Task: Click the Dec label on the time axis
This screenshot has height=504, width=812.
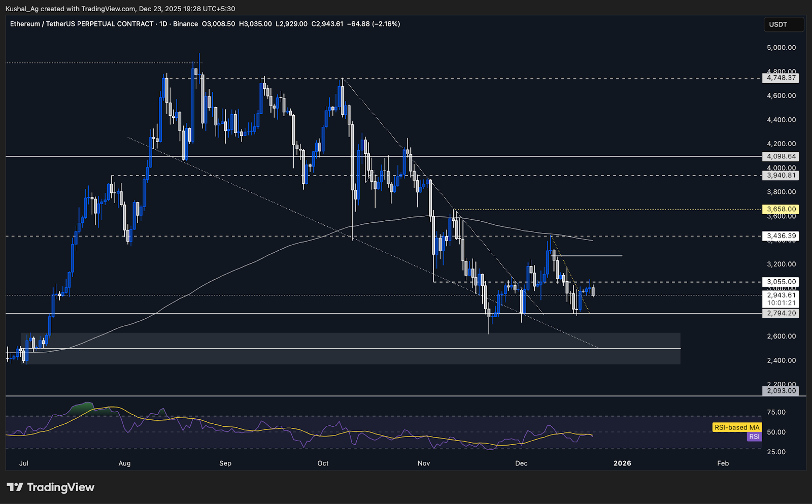Action: [x=521, y=463]
